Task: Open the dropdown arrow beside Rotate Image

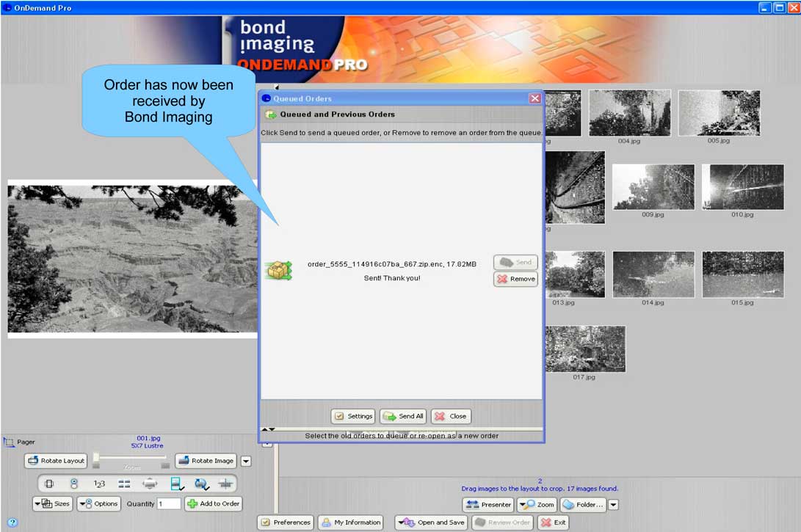Action: point(246,461)
